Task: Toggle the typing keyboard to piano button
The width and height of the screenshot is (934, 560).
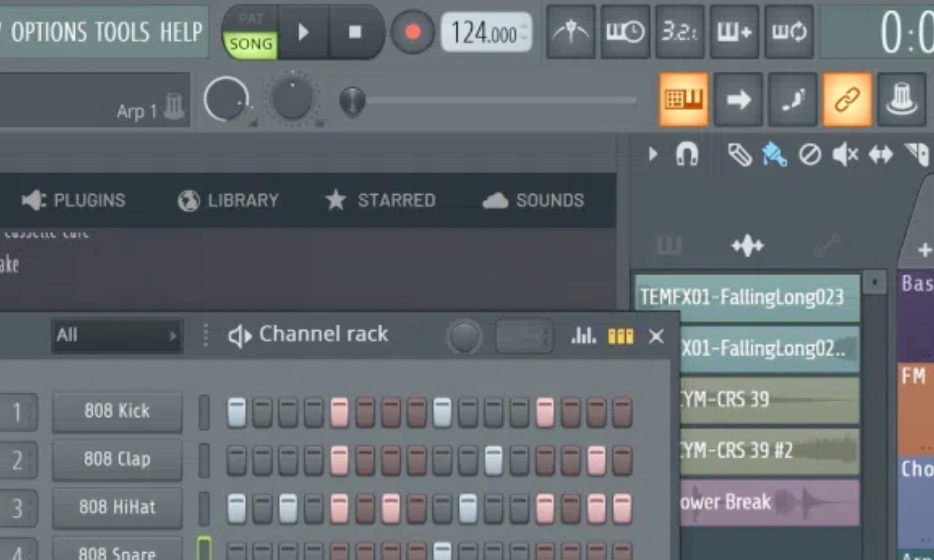Action: pos(684,100)
